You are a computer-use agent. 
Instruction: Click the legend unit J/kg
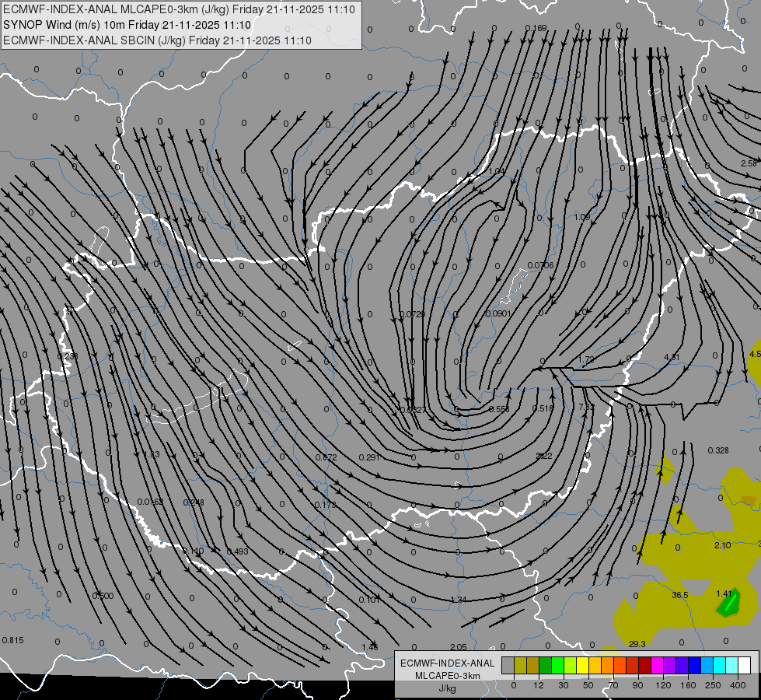pyautogui.click(x=447, y=688)
